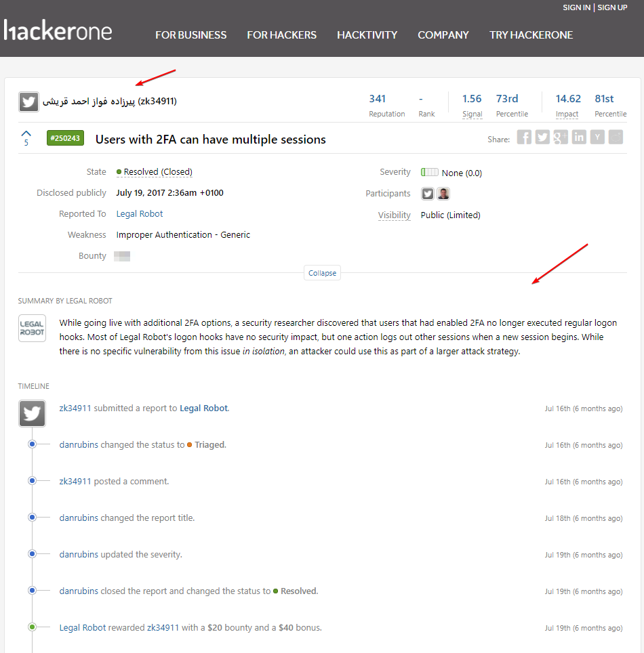Share the report on Twitter
Screen dimensions: 644x653
pos(542,137)
